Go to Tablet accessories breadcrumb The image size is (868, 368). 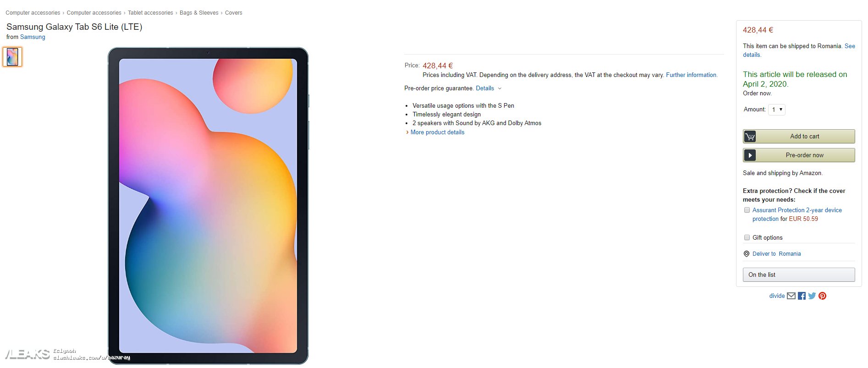tap(150, 13)
